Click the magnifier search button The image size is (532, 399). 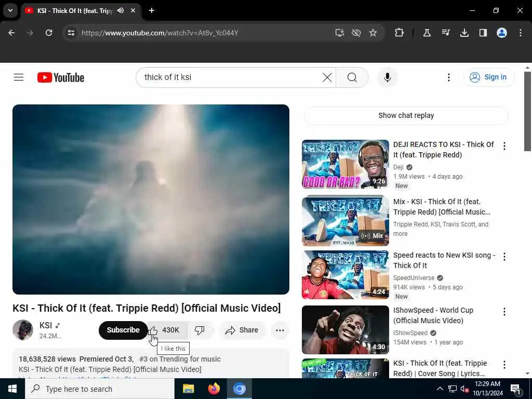point(352,77)
